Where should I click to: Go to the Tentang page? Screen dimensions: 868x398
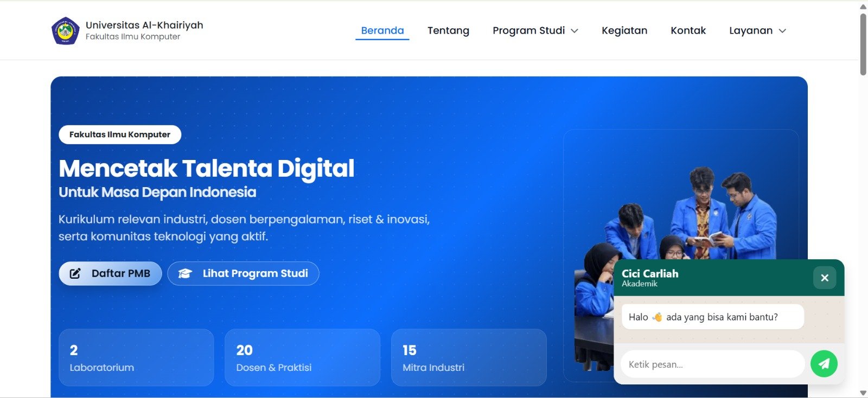click(x=448, y=30)
